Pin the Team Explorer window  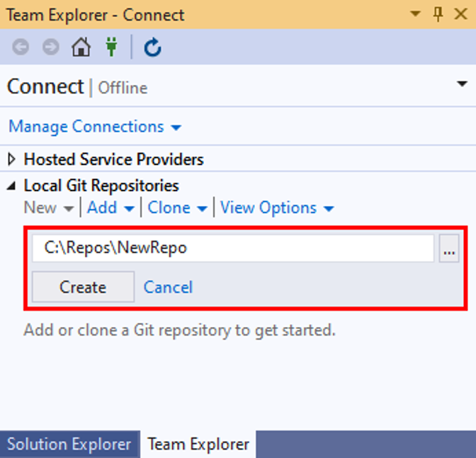438,14
